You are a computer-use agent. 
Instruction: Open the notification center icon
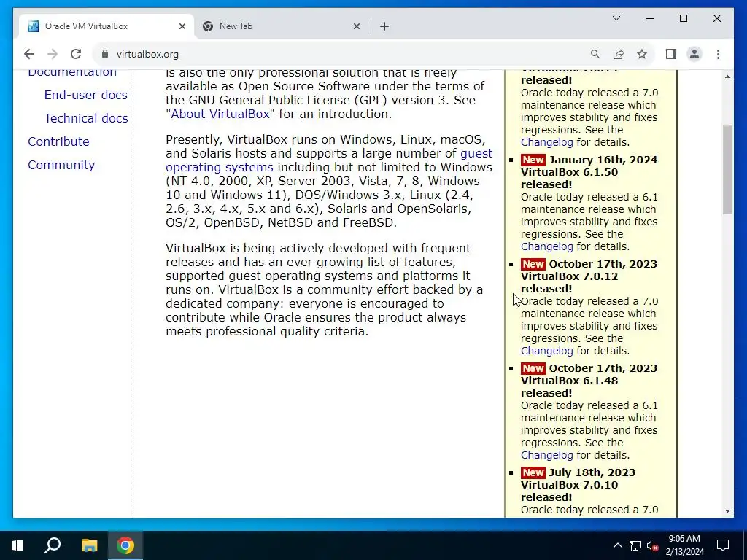[723, 545]
